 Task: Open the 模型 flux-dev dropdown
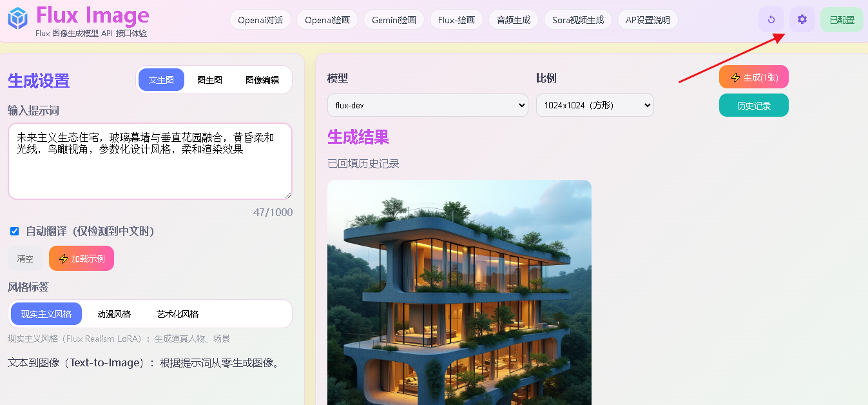click(428, 105)
